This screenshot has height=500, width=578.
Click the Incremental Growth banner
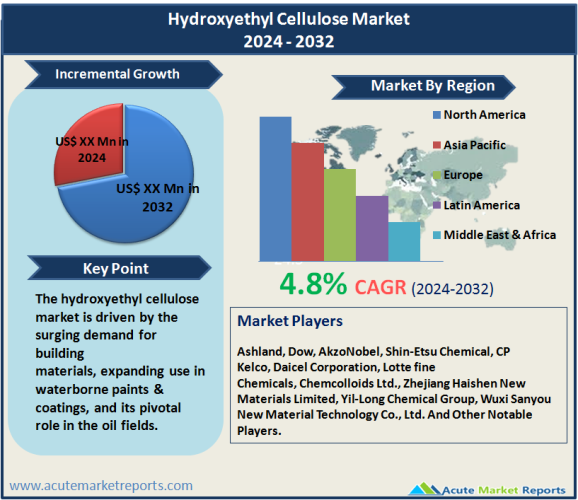tap(123, 74)
